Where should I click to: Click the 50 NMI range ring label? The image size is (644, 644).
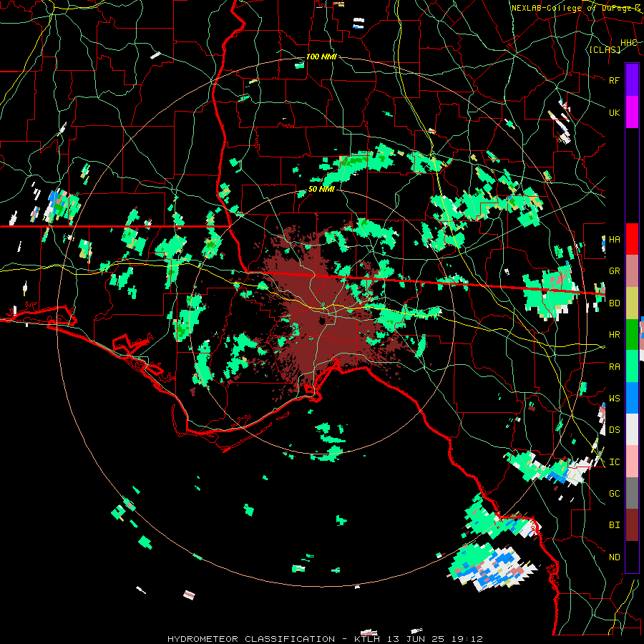point(321,189)
